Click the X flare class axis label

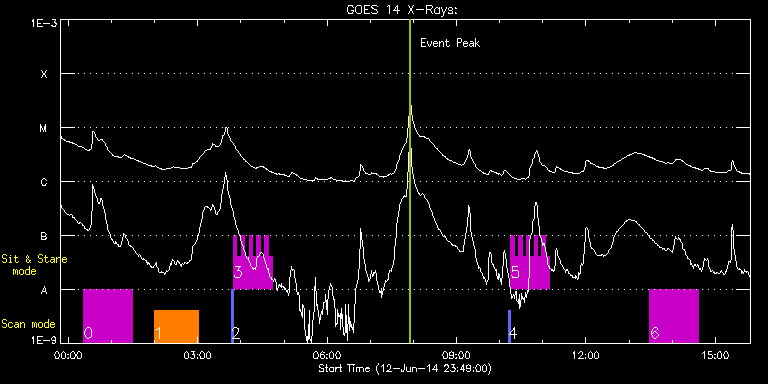point(44,74)
